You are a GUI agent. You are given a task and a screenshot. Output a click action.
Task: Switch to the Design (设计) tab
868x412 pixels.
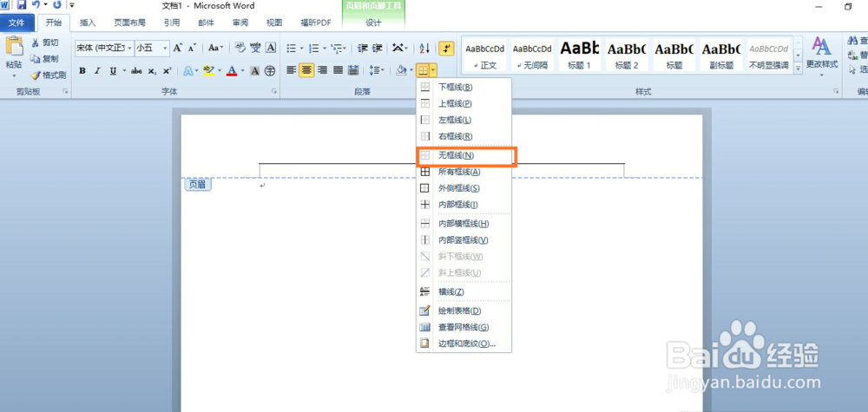pyautogui.click(x=373, y=23)
